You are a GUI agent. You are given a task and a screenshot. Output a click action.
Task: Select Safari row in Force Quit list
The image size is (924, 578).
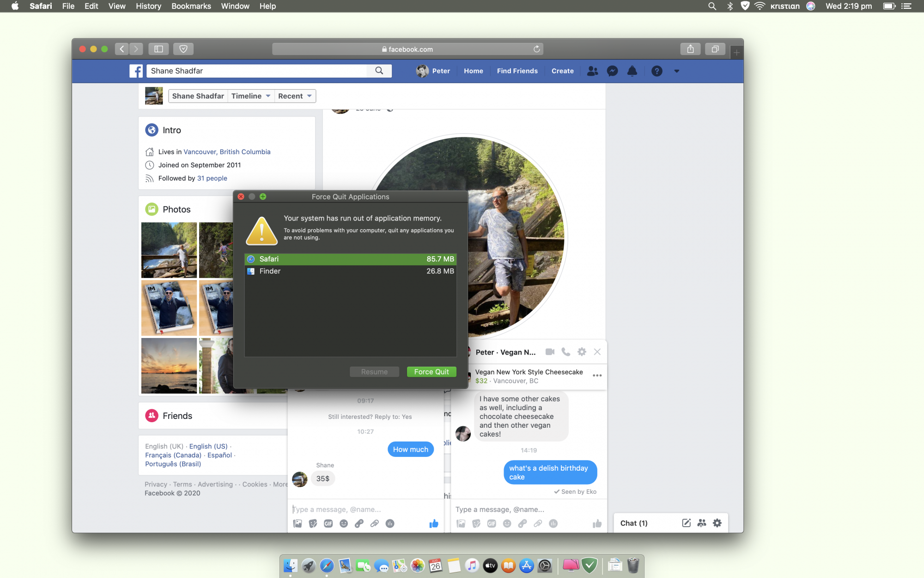coord(351,259)
